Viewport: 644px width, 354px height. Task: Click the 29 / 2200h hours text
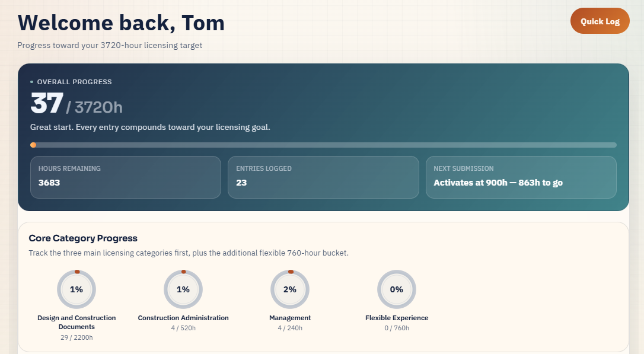click(76, 337)
